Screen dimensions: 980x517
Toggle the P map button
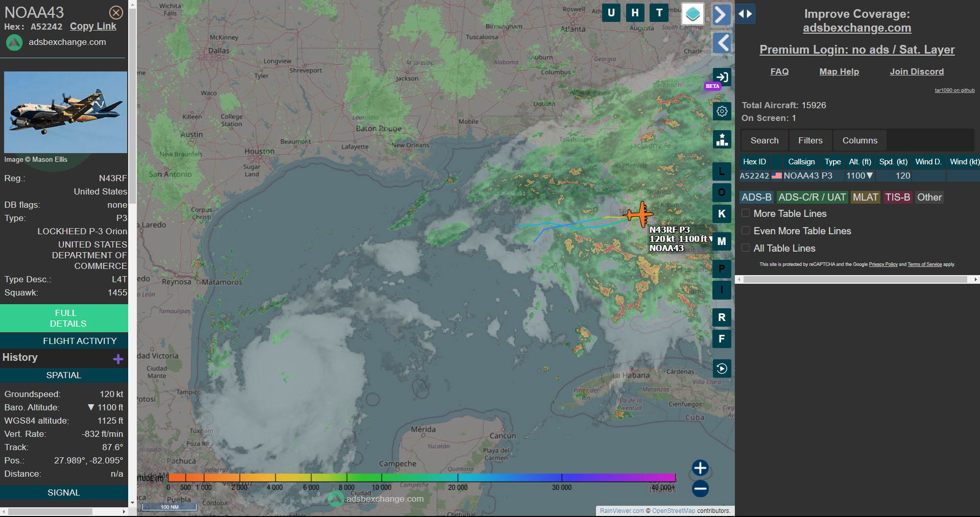tap(722, 268)
